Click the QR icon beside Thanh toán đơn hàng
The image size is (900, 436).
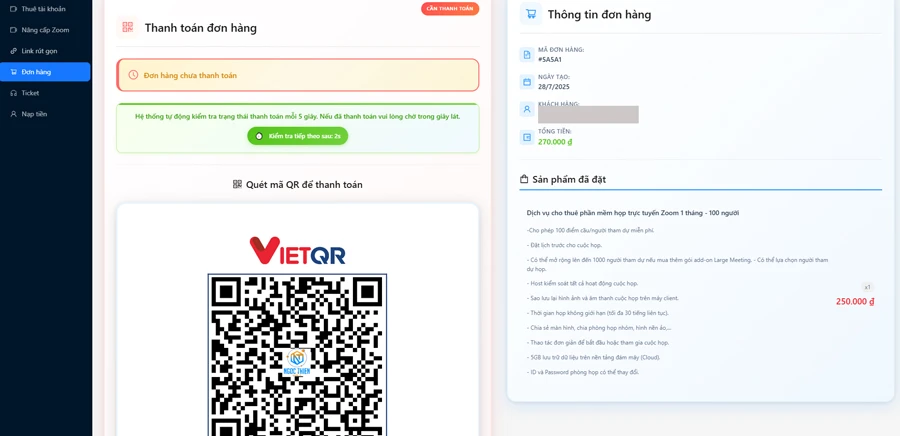pos(127,27)
